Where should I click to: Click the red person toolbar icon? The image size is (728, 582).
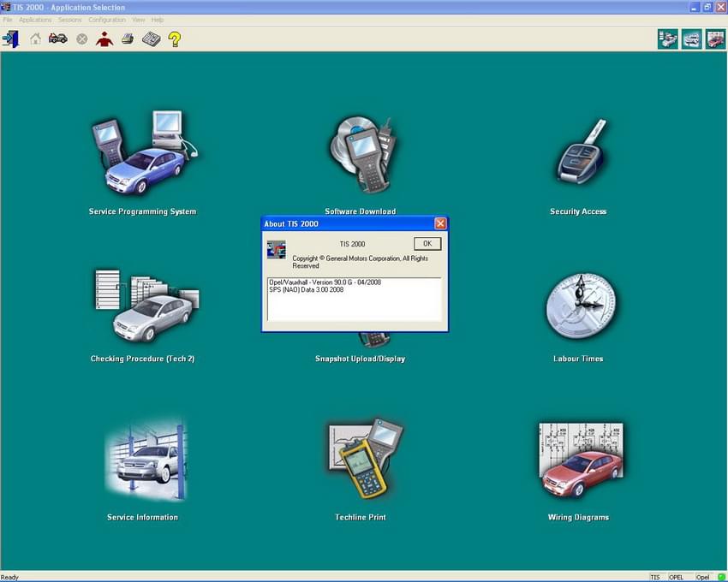click(104, 39)
